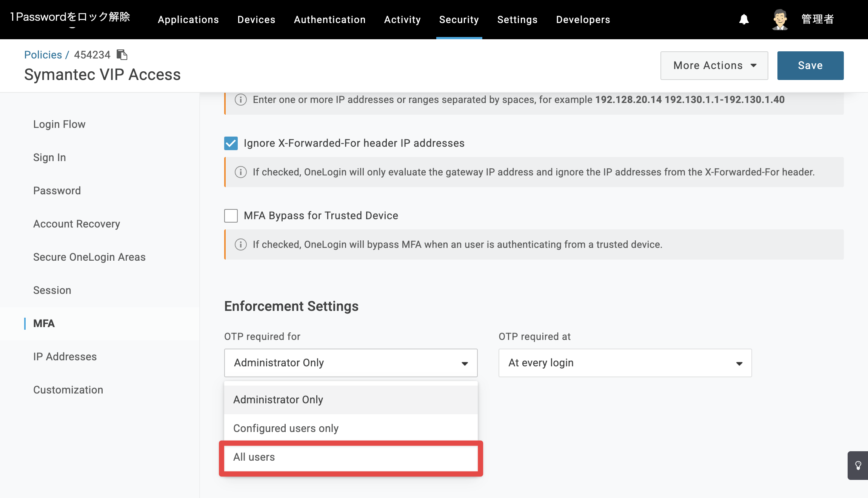The width and height of the screenshot is (868, 498).
Task: Click the 管理者 user name
Action: (817, 19)
